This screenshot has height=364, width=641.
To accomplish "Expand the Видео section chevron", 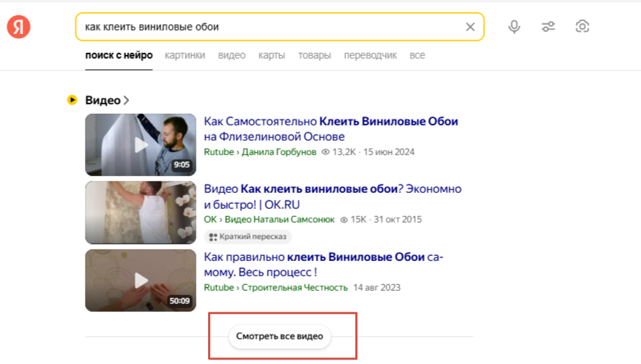I will tap(126, 100).
